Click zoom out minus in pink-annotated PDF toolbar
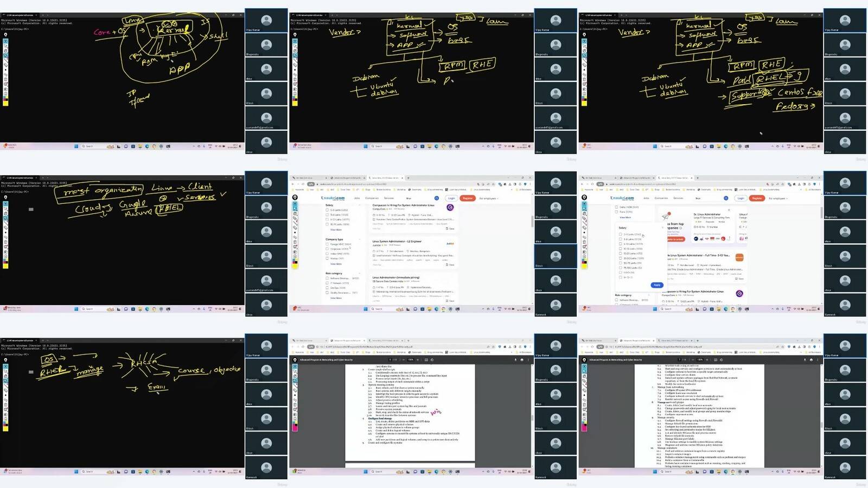Image resolution: width=868 pixels, height=488 pixels. (x=404, y=359)
